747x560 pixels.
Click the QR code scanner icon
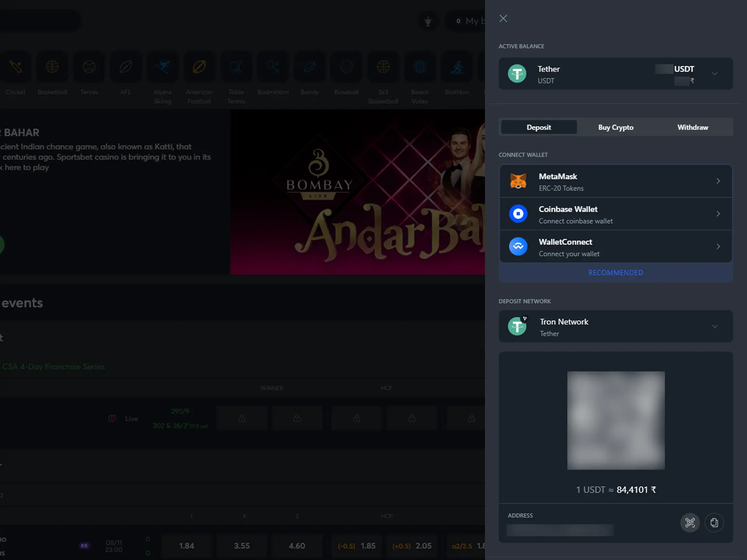click(x=690, y=522)
